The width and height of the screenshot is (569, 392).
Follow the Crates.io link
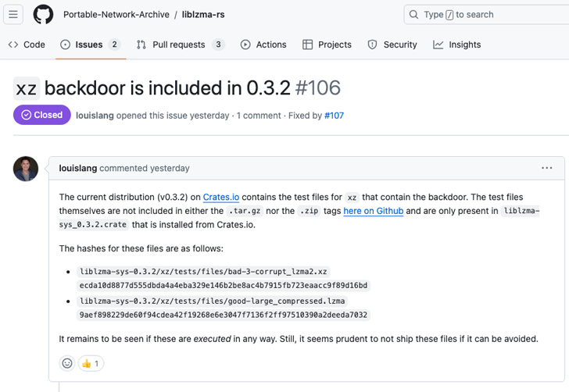coord(221,197)
